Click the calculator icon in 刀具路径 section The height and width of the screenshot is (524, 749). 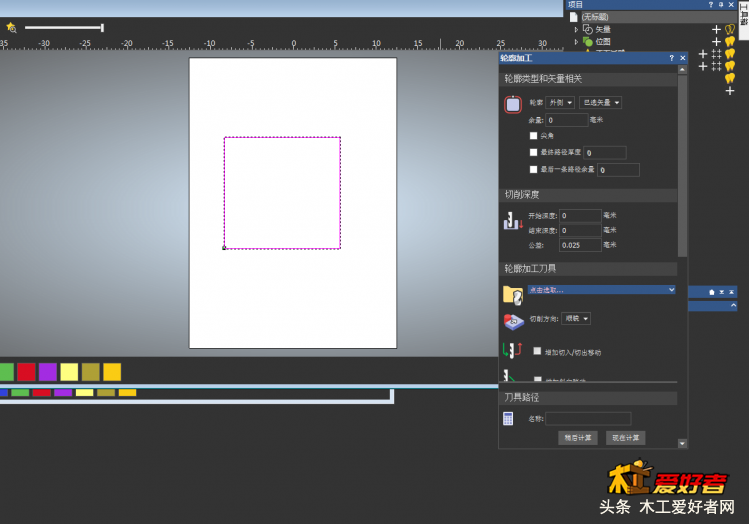click(508, 419)
